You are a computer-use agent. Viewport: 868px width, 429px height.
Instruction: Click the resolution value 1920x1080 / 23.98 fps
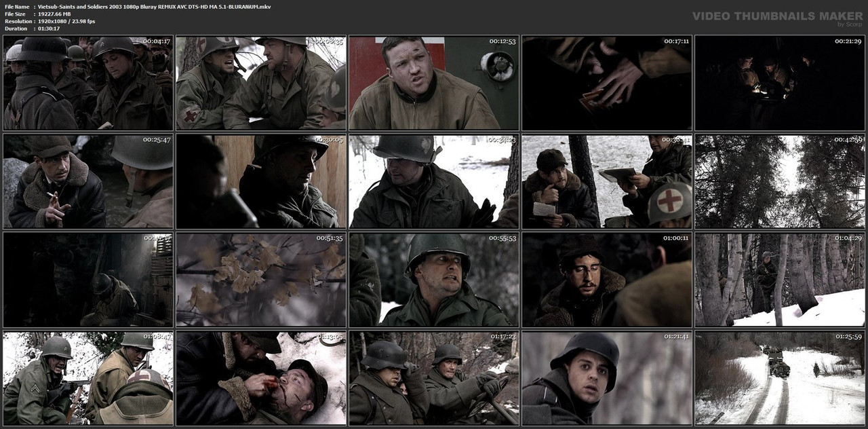[66, 21]
